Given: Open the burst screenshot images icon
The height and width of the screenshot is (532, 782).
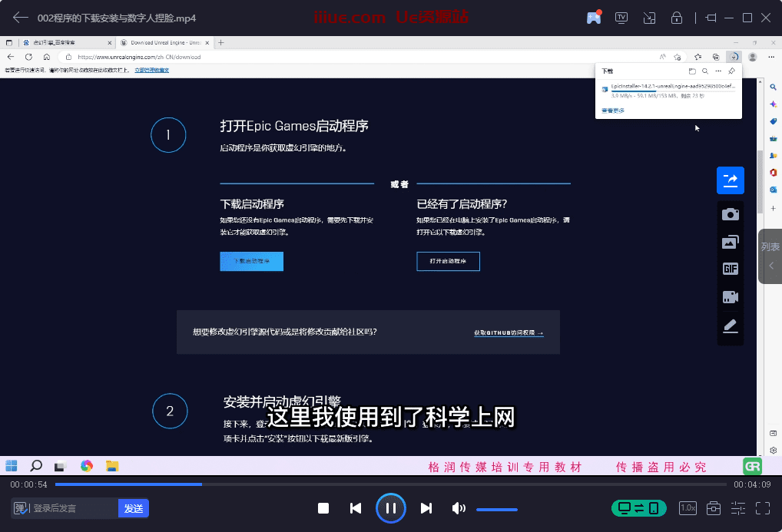Looking at the screenshot, I should 730,242.
